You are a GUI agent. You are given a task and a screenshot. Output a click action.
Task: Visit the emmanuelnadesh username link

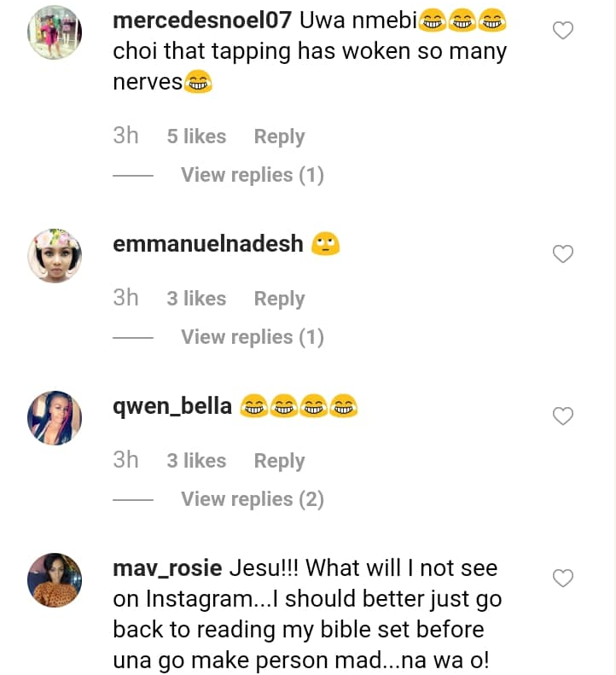[x=207, y=244]
